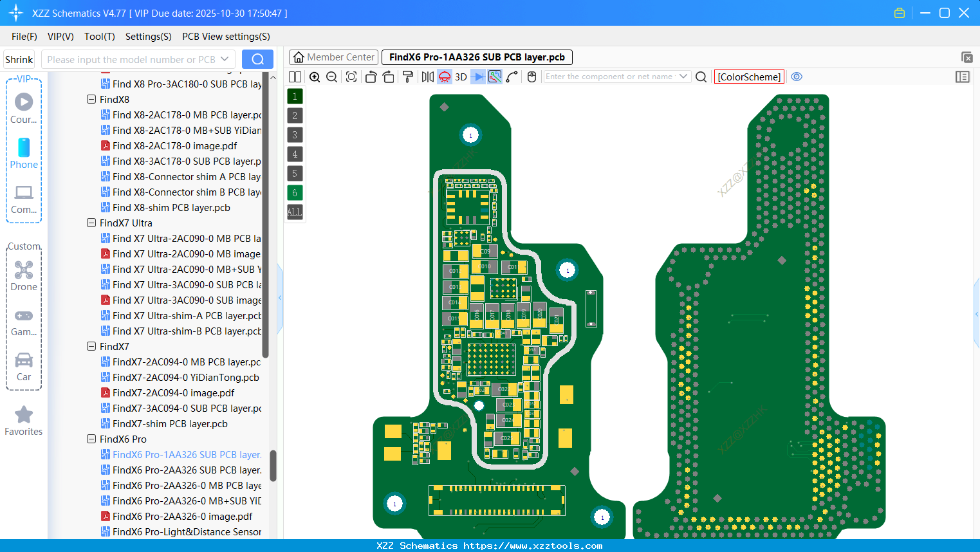The width and height of the screenshot is (980, 552).
Task: Click the ColorScheme button
Action: pyautogui.click(x=749, y=77)
